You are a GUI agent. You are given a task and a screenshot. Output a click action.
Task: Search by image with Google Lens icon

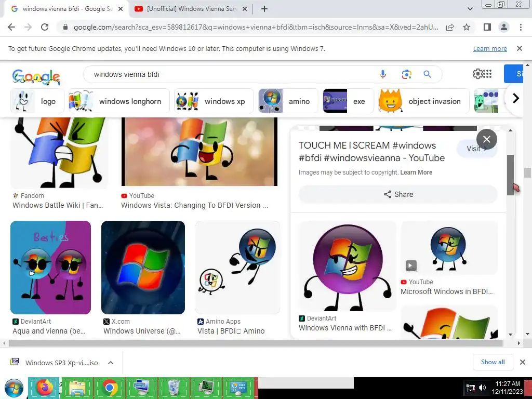pyautogui.click(x=406, y=74)
